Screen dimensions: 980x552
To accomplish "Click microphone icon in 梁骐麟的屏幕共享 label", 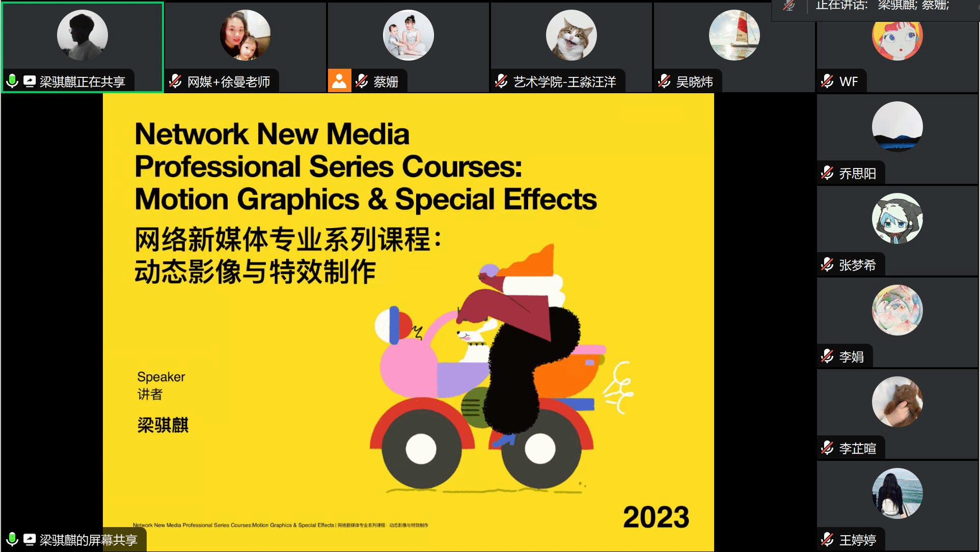I will (12, 539).
